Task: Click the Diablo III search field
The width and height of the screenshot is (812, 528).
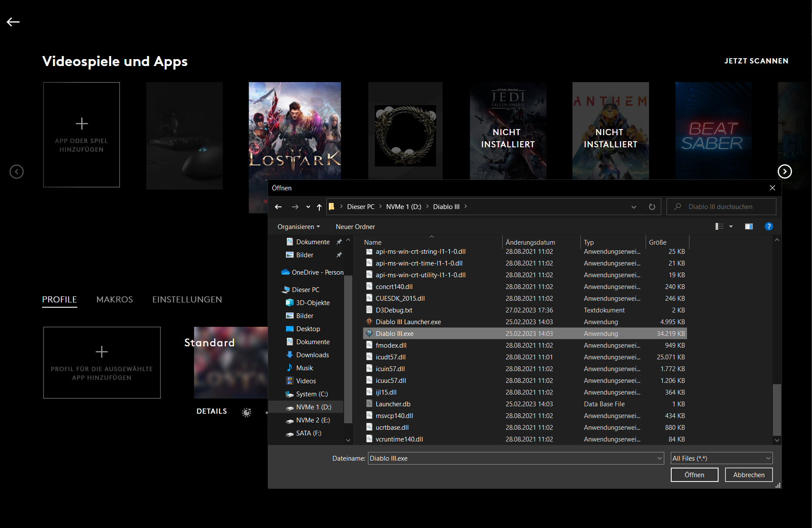Action: click(x=722, y=207)
